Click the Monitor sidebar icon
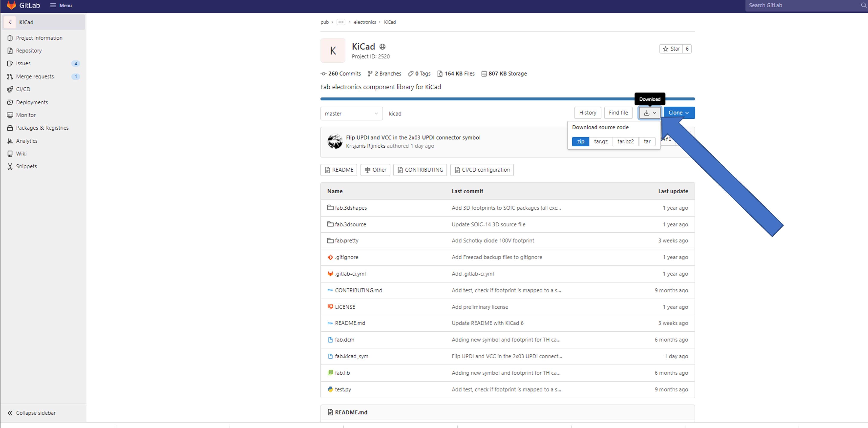 (x=10, y=115)
